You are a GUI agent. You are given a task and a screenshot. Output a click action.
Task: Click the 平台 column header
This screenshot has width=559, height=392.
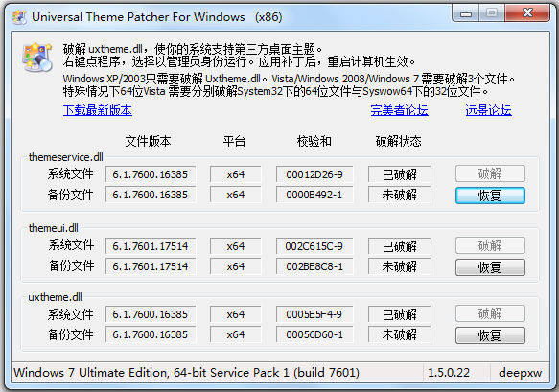pos(234,141)
